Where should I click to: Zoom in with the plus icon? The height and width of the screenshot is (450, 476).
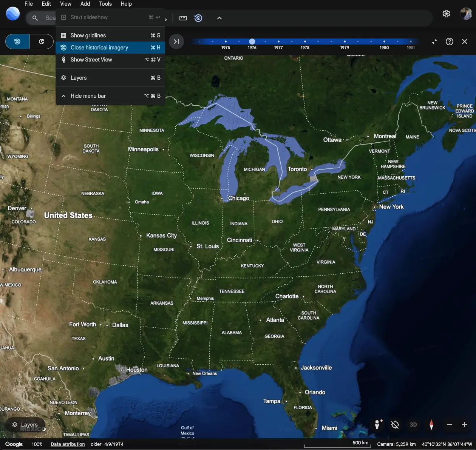coord(465,425)
